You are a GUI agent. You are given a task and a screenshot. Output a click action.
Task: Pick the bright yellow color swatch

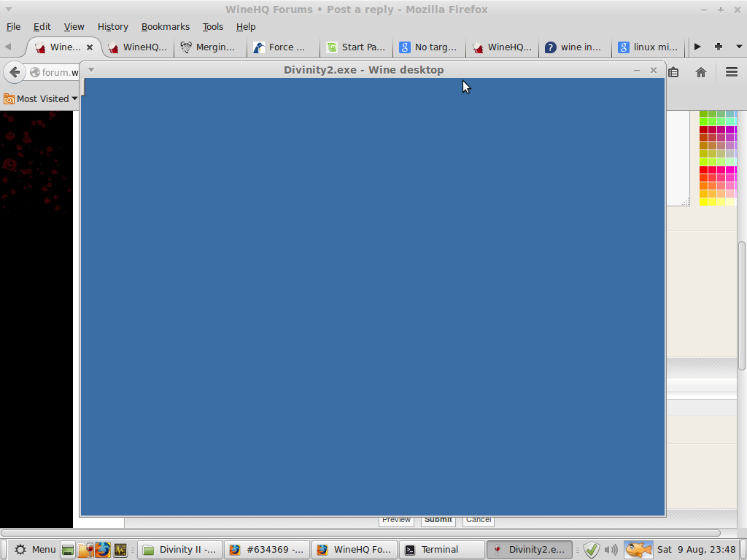coord(704,203)
